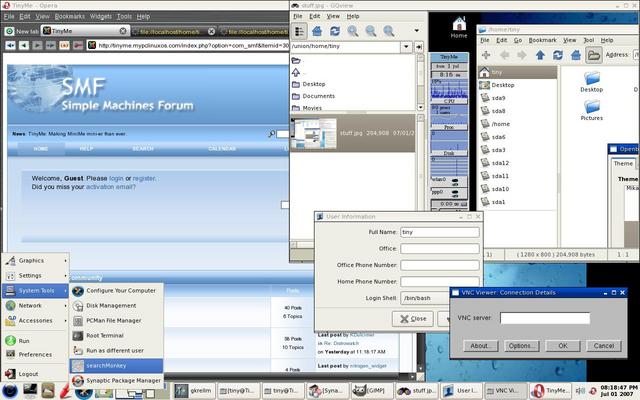Click OK in the VNC Viewer dialog
This screenshot has height=400, width=640.
click(x=563, y=346)
